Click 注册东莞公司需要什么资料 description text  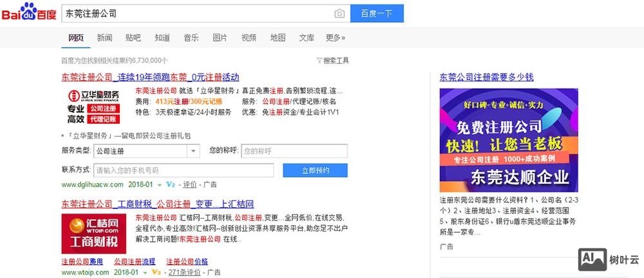[x=507, y=216]
